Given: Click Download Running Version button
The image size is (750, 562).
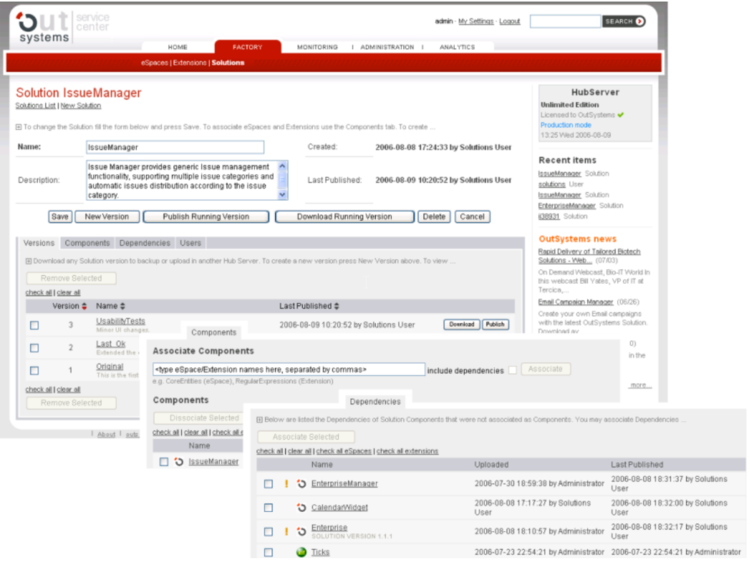Looking at the screenshot, I should (344, 217).
